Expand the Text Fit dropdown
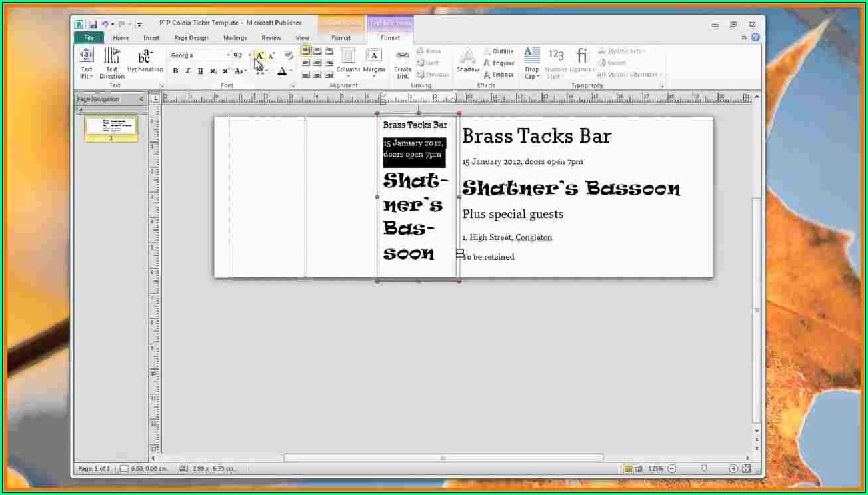 [87, 76]
